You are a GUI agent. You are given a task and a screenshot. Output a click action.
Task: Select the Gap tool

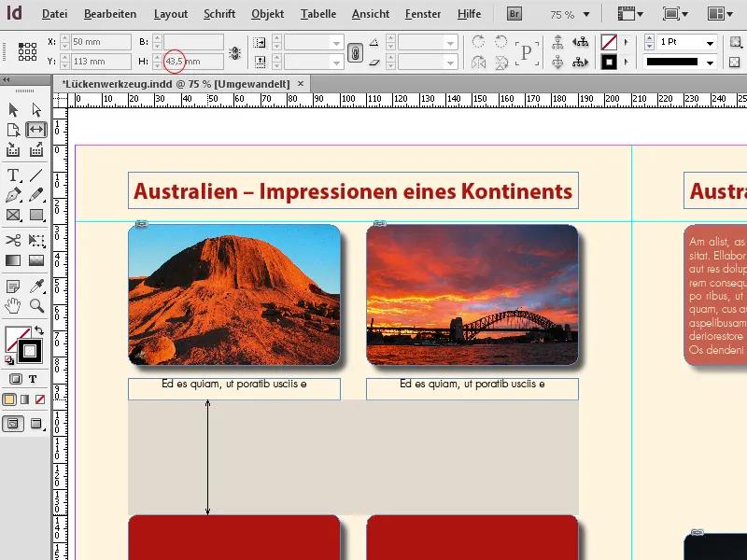click(x=36, y=130)
